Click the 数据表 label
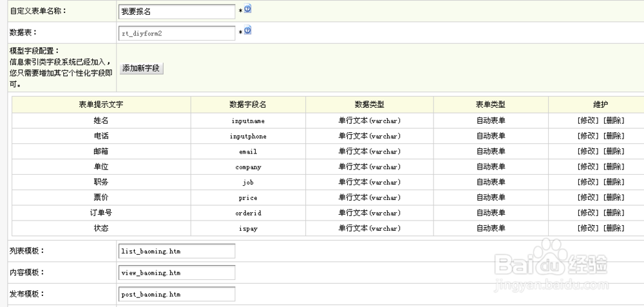The width and height of the screenshot is (644, 307). point(23,32)
